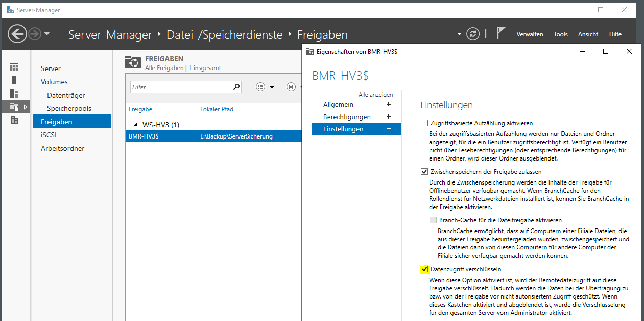Click the back navigation arrow in Server-Manager
Image resolution: width=644 pixels, height=321 pixels.
coord(17,34)
